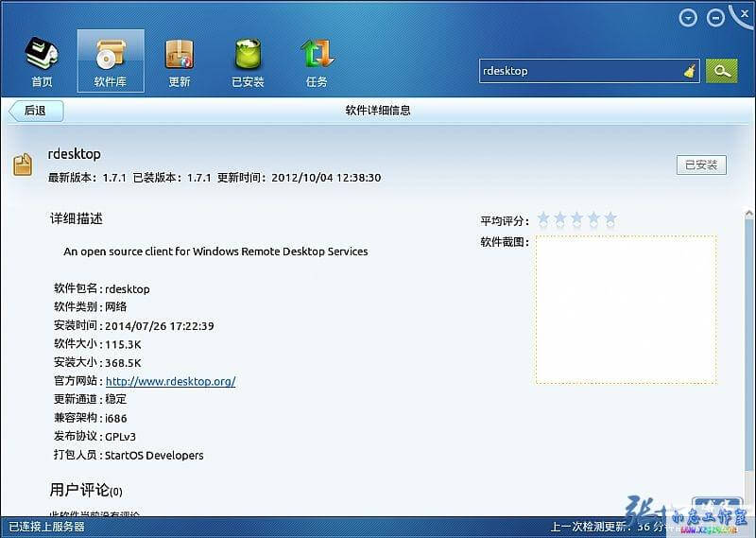Click the 安装大小: 368.5K row
The height and width of the screenshot is (538, 756).
coord(97,362)
